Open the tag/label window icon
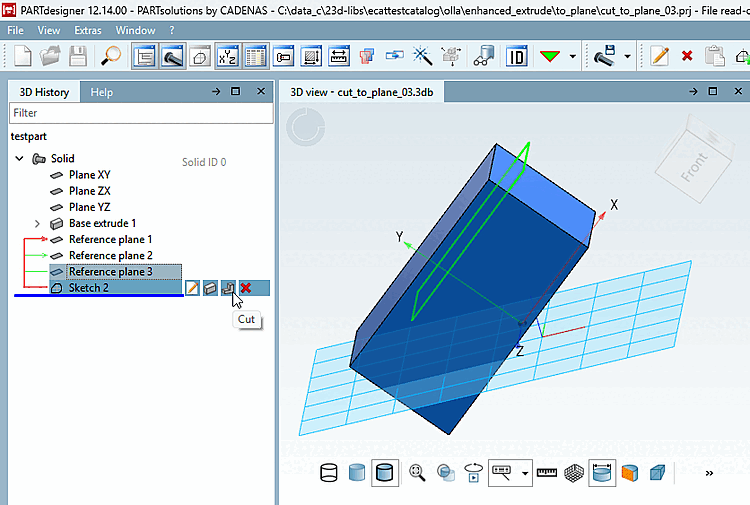Viewport: 750px width, 505px height. coord(283,56)
